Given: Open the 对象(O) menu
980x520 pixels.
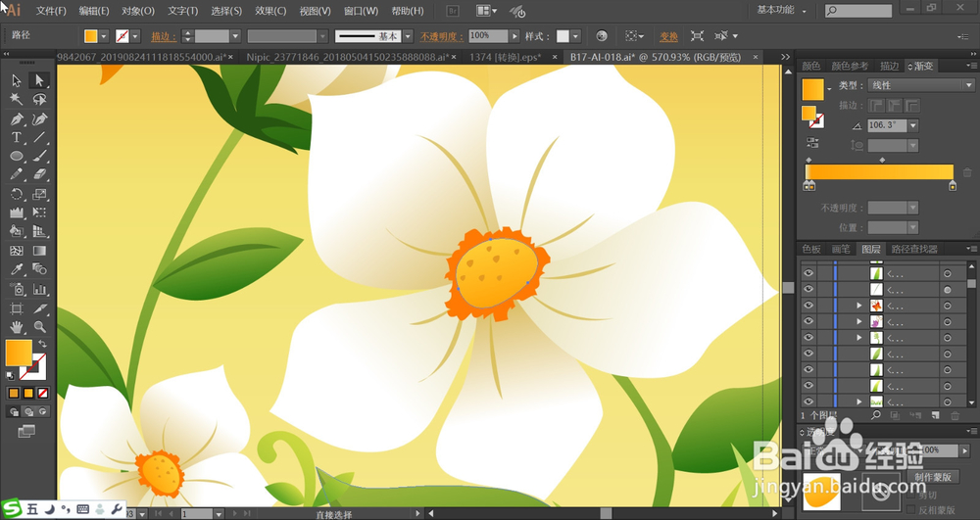Looking at the screenshot, I should click(x=138, y=11).
